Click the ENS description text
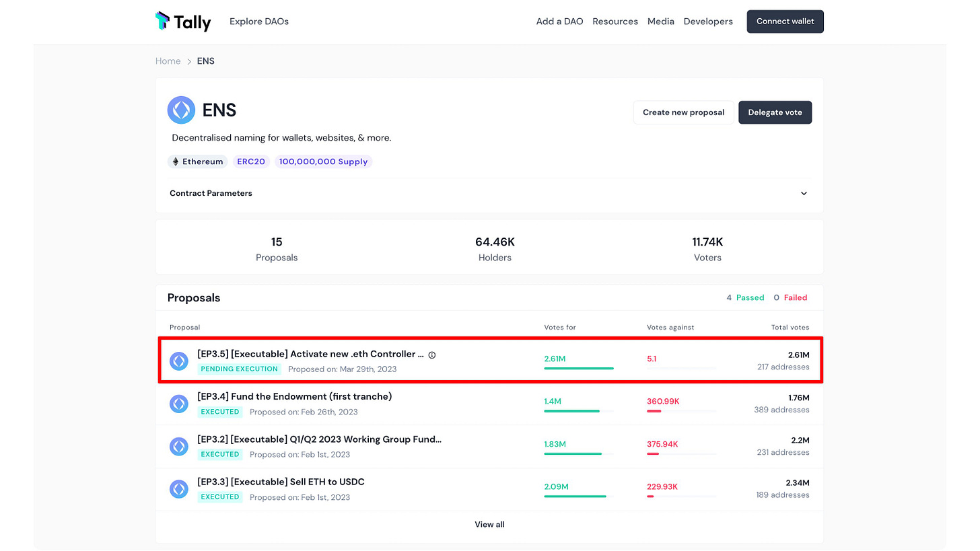980x551 pixels. 281,137
